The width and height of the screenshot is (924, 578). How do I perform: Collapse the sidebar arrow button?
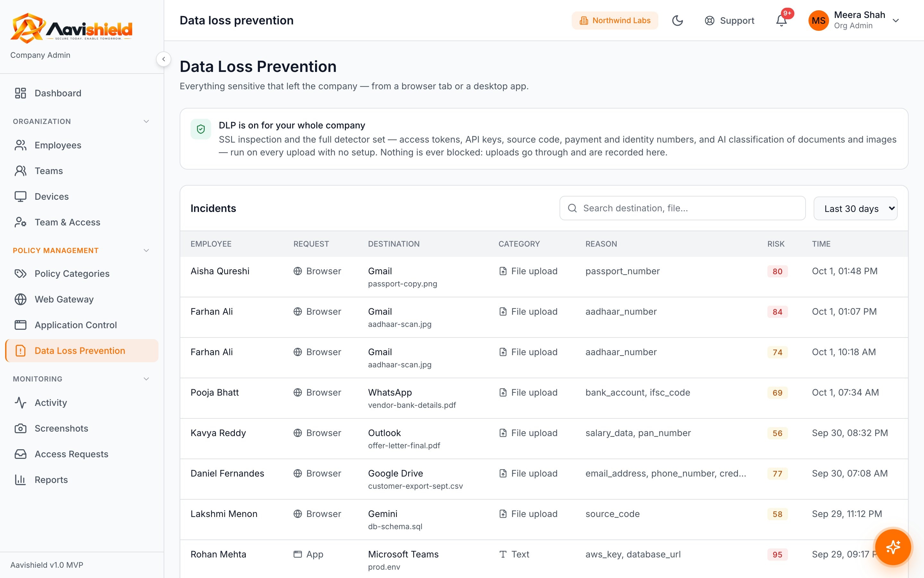[163, 59]
